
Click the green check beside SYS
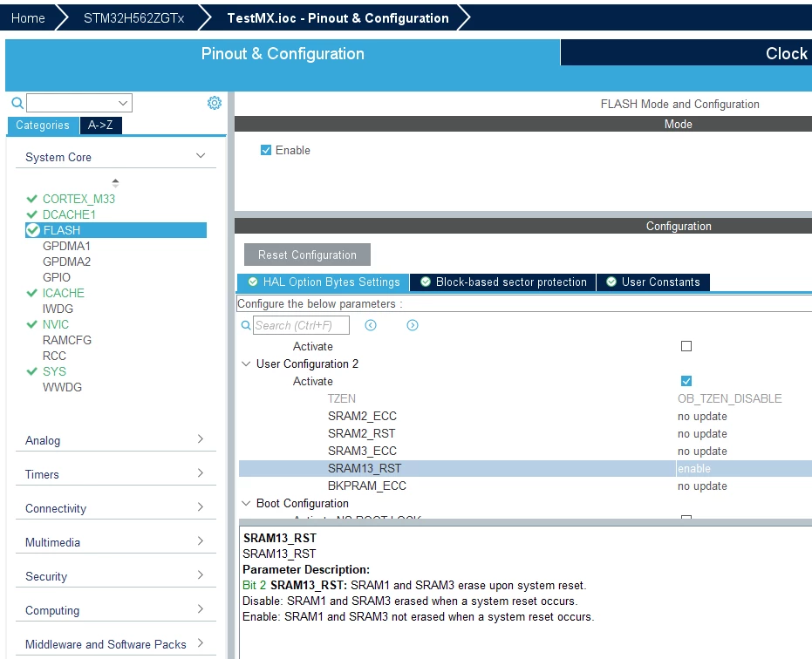point(31,371)
